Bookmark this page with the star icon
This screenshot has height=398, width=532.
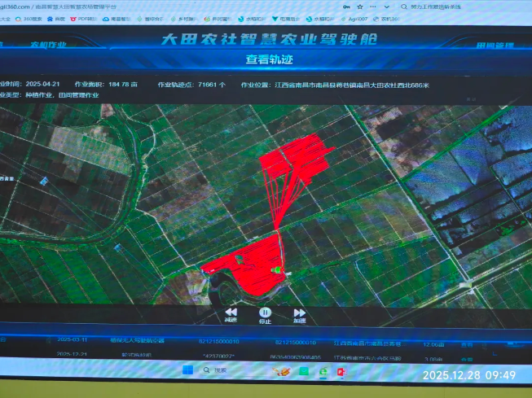click(x=359, y=7)
